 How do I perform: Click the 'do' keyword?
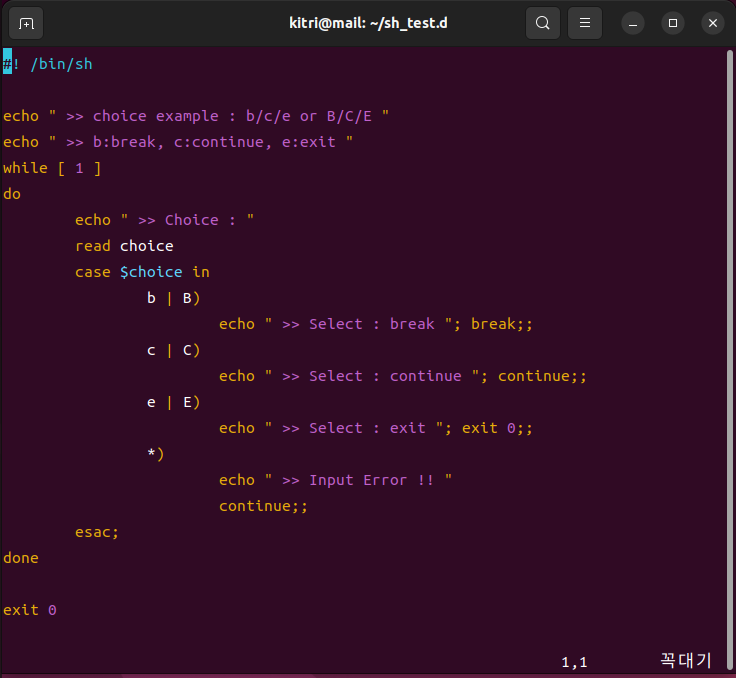tap(12, 194)
